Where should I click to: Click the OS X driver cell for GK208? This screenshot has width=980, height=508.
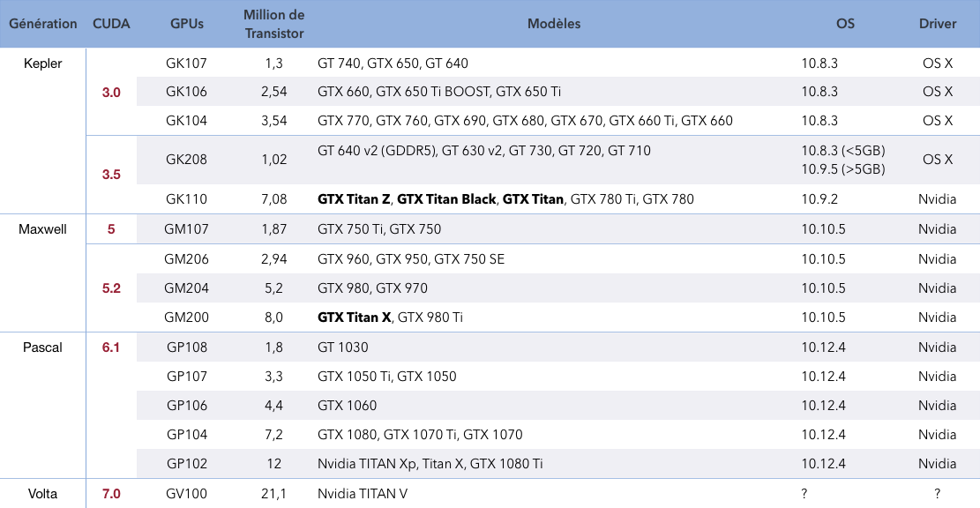click(x=938, y=160)
